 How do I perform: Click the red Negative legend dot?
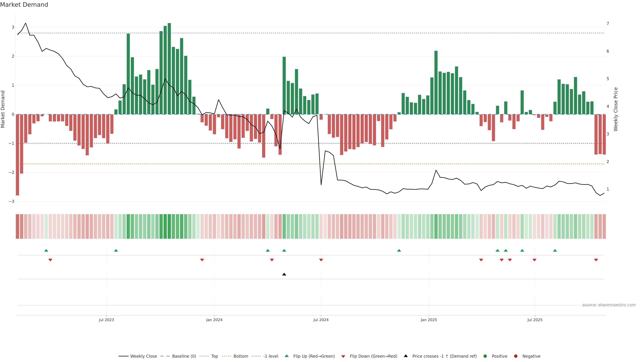516,356
